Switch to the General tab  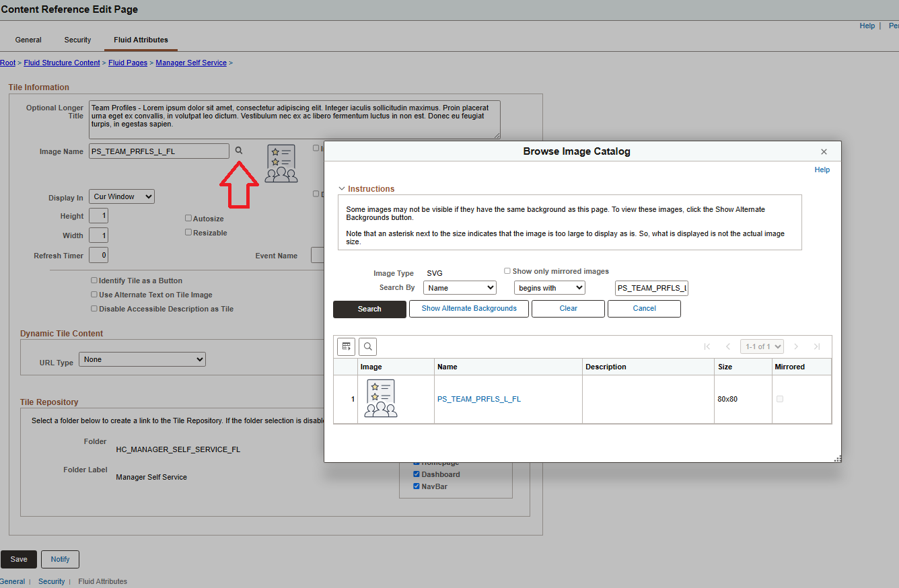pyautogui.click(x=28, y=40)
